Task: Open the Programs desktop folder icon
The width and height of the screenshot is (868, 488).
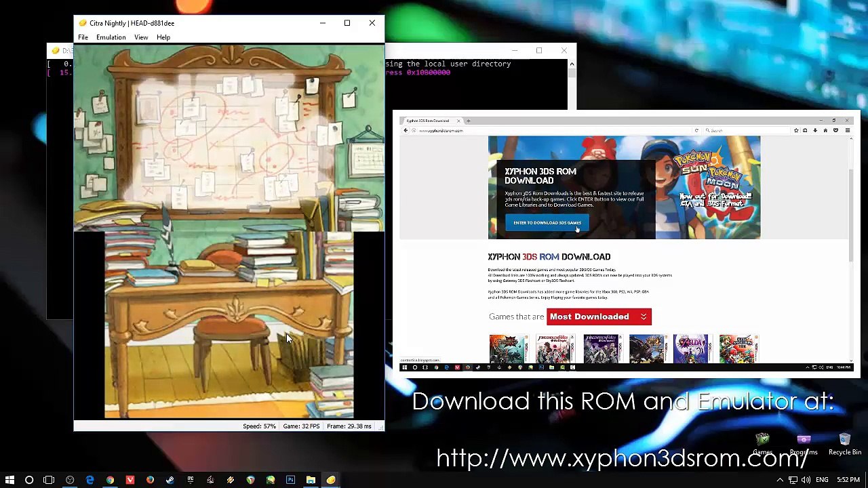Action: [x=804, y=445]
